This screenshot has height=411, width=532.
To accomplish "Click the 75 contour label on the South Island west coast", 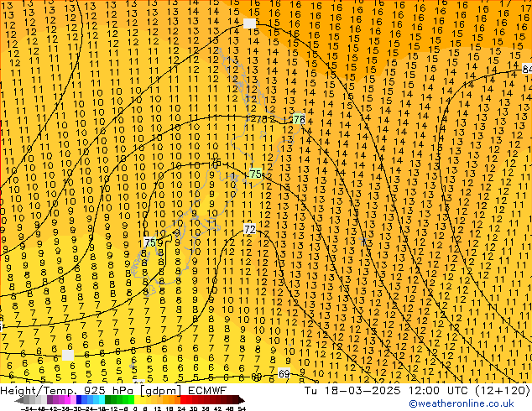I will point(150,242).
